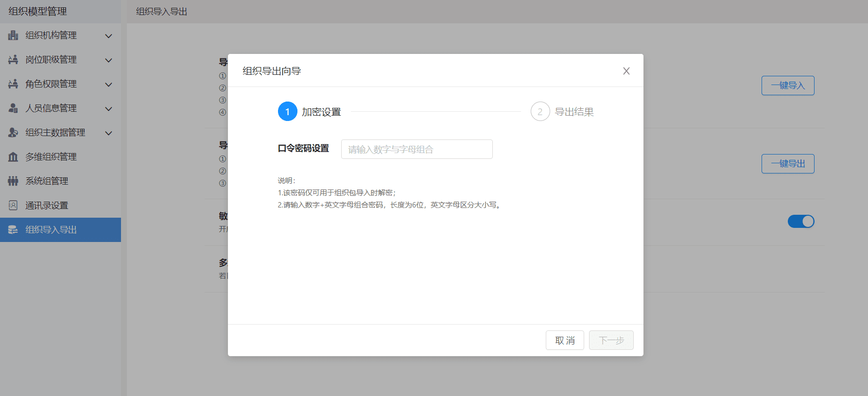Click the 组织导出向导 dialog title

(272, 71)
